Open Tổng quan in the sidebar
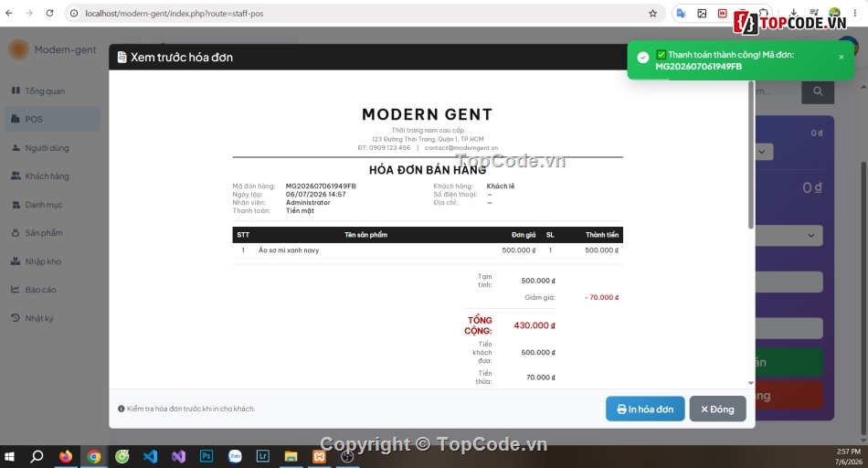This screenshot has width=868, height=468. [53, 90]
